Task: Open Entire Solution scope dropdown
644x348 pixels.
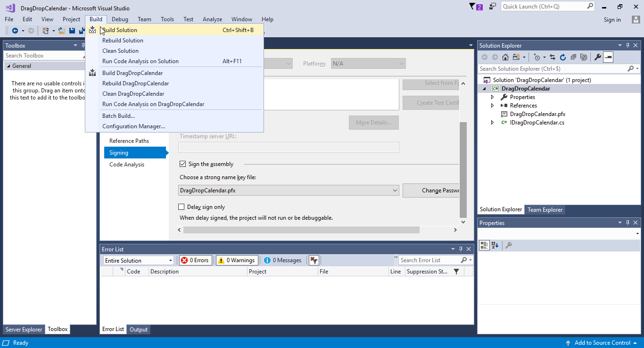Action: [x=139, y=260]
